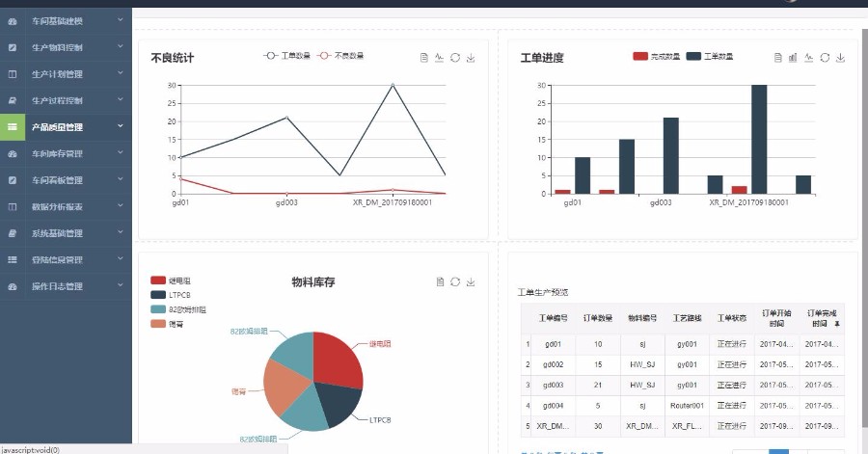Click the red 继电阻 pie slice
The width and height of the screenshot is (868, 454).
click(338, 358)
